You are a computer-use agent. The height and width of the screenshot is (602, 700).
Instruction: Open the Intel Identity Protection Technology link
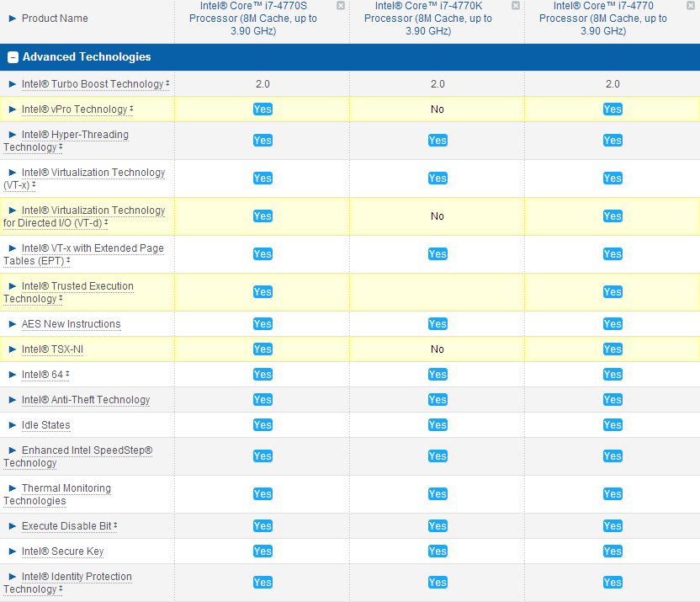pos(68,583)
